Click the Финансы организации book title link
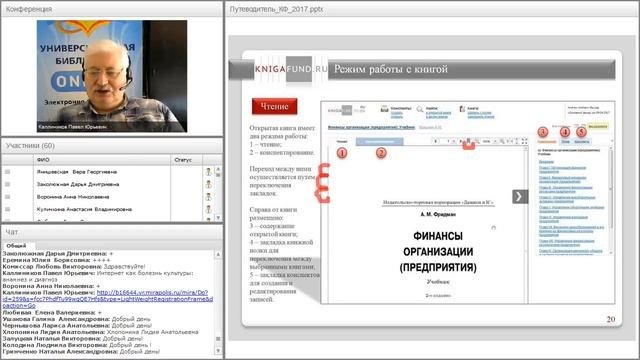Image resolution: width=640 pixels, height=360 pixels. click(x=371, y=127)
